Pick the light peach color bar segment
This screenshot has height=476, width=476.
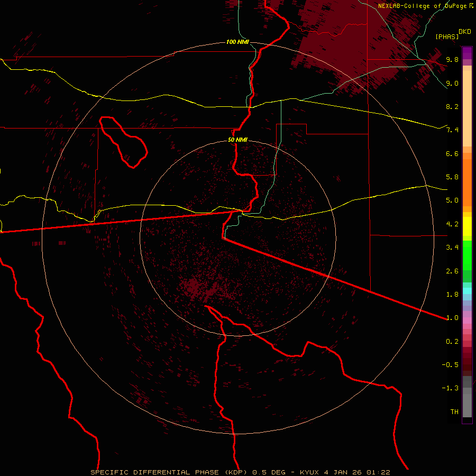pyautogui.click(x=467, y=108)
